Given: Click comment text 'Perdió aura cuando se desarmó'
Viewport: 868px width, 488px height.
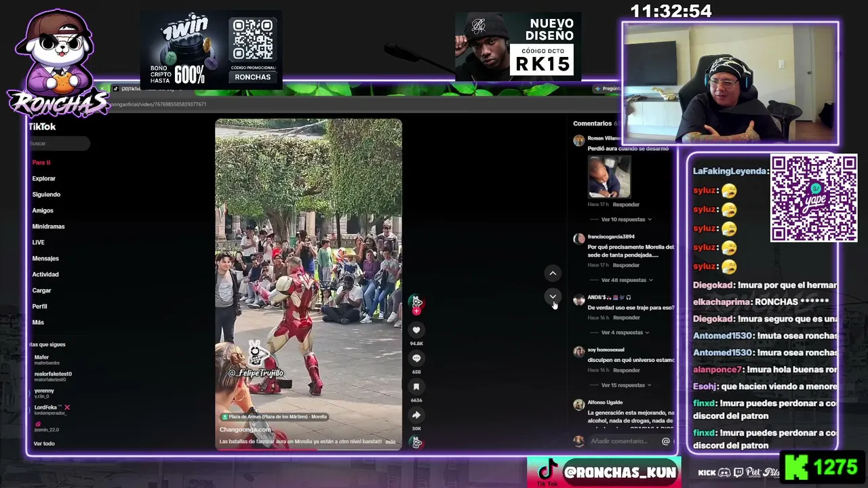Looking at the screenshot, I should (x=628, y=148).
